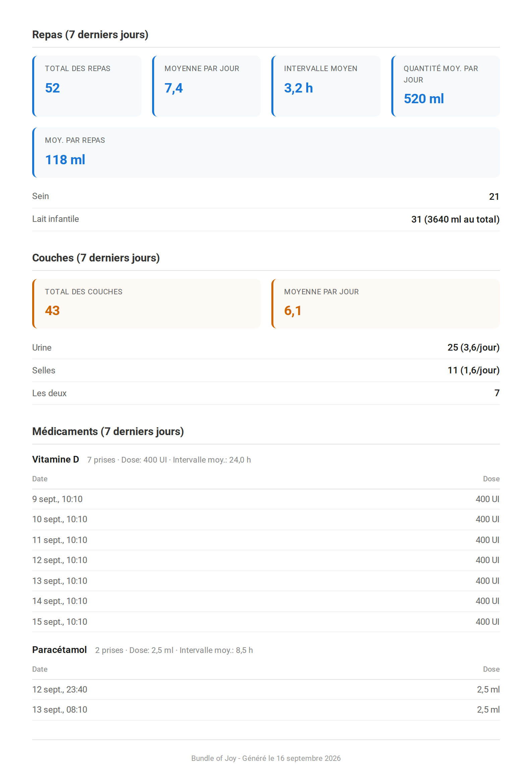
Task: Click the Paracétamol medication title
Action: (59, 650)
